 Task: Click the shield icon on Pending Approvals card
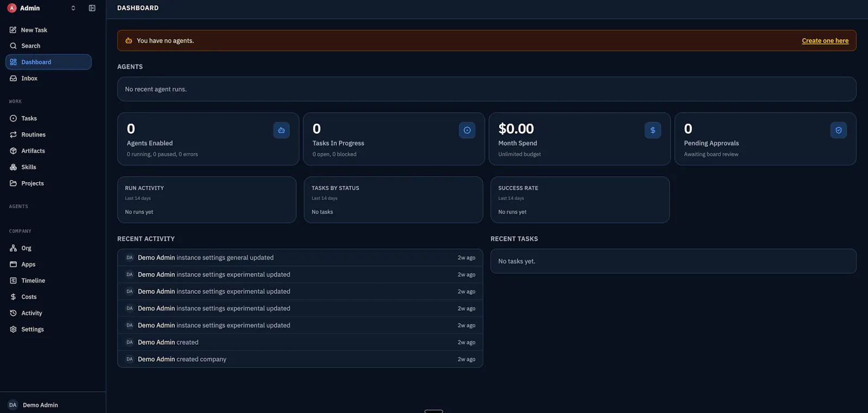(839, 130)
